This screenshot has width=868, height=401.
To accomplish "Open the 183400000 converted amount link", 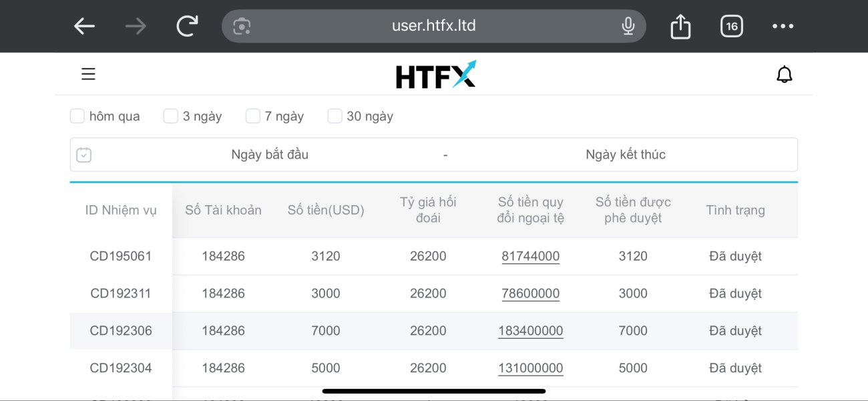I will [x=531, y=331].
